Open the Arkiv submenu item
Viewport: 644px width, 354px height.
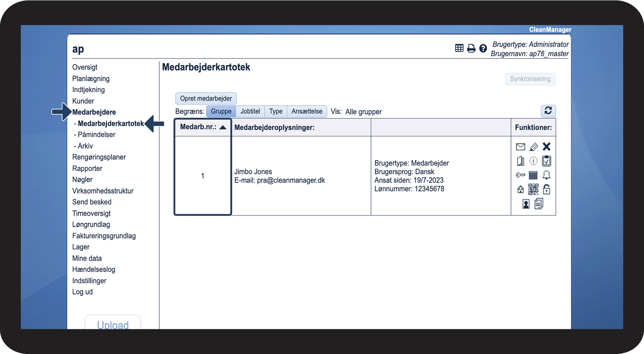point(85,146)
